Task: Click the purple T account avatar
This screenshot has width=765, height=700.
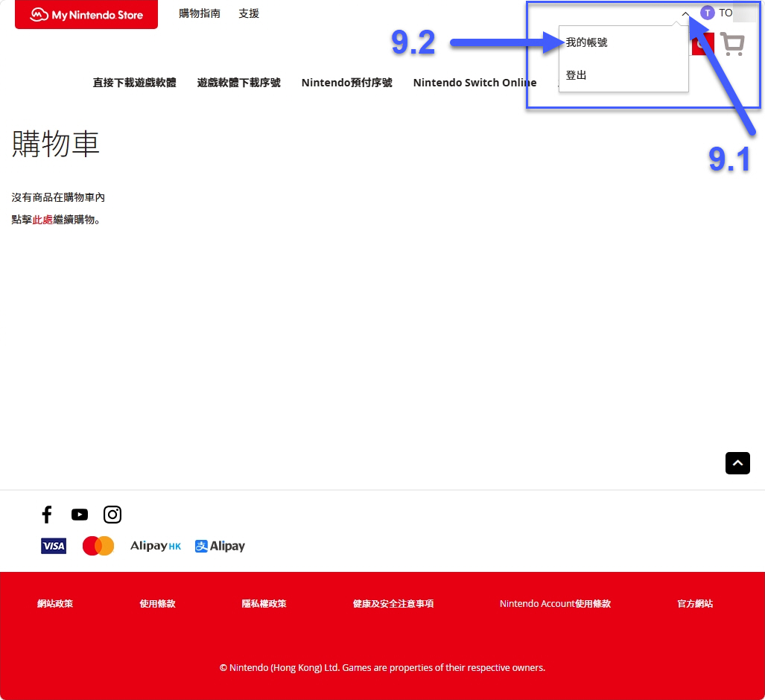Action: click(707, 13)
